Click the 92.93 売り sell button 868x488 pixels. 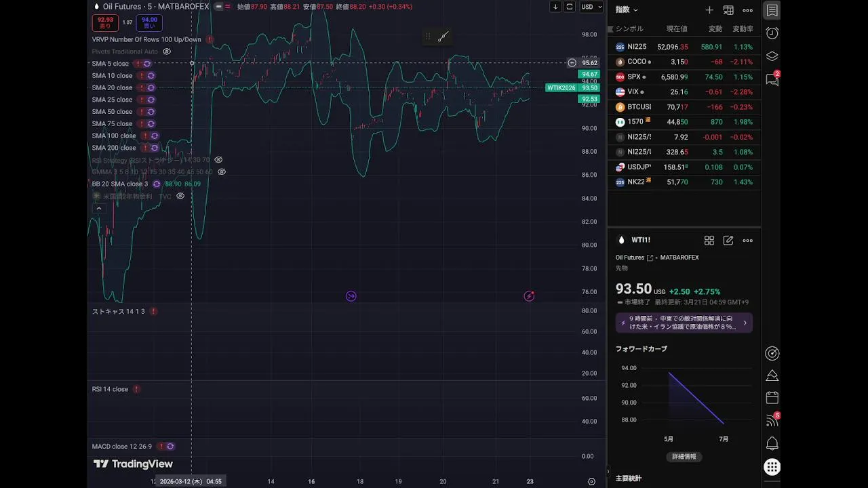[105, 23]
